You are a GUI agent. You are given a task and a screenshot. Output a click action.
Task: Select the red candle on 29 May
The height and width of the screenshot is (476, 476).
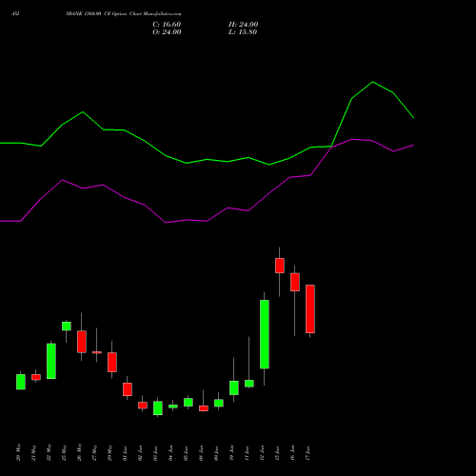coord(112,362)
